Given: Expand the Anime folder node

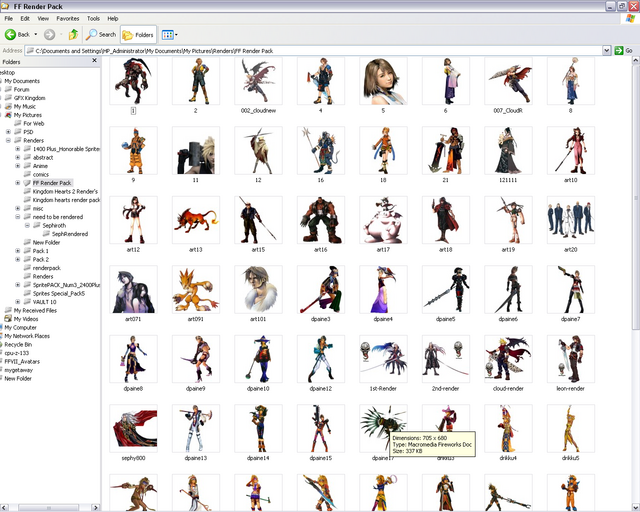Looking at the screenshot, I should pyautogui.click(x=18, y=166).
